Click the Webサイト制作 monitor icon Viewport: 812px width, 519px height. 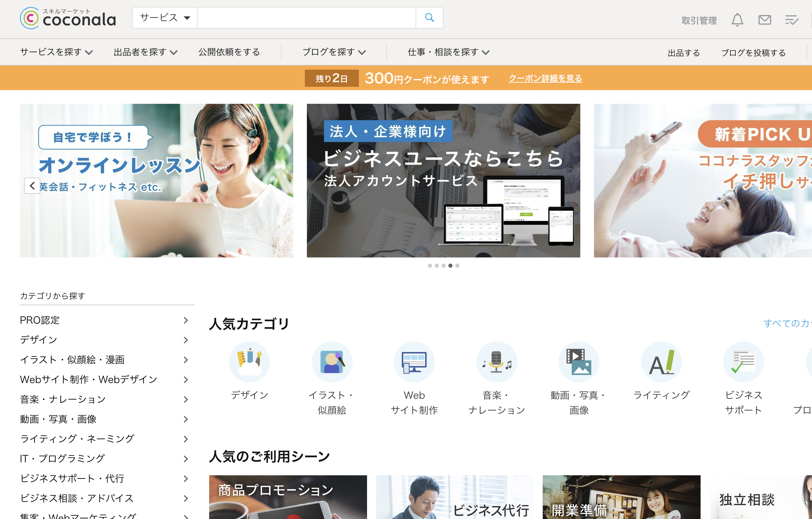click(414, 362)
